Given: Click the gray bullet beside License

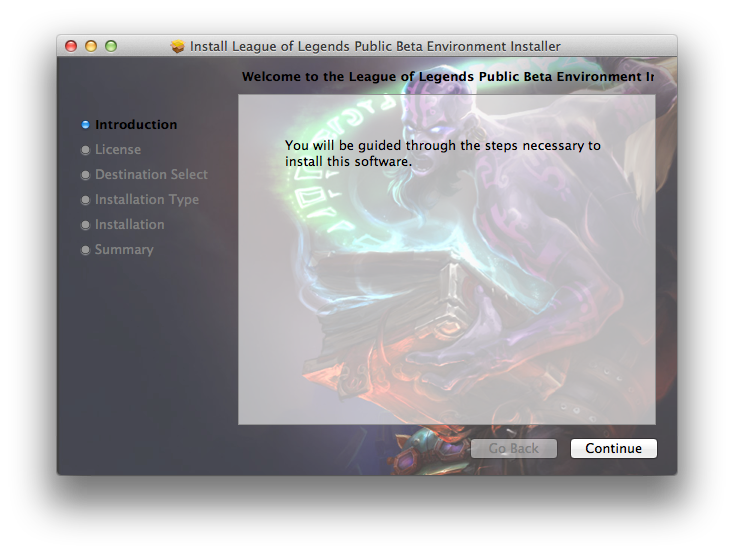Looking at the screenshot, I should 85,150.
